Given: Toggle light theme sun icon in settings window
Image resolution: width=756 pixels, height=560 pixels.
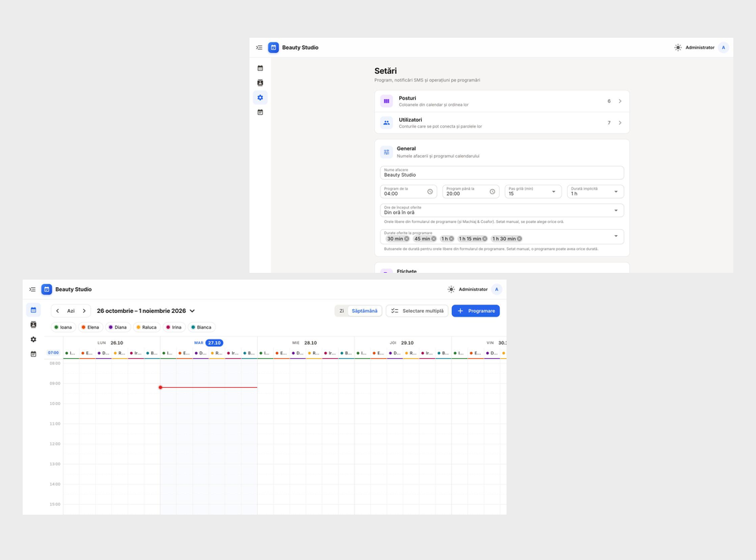Looking at the screenshot, I should [x=678, y=47].
